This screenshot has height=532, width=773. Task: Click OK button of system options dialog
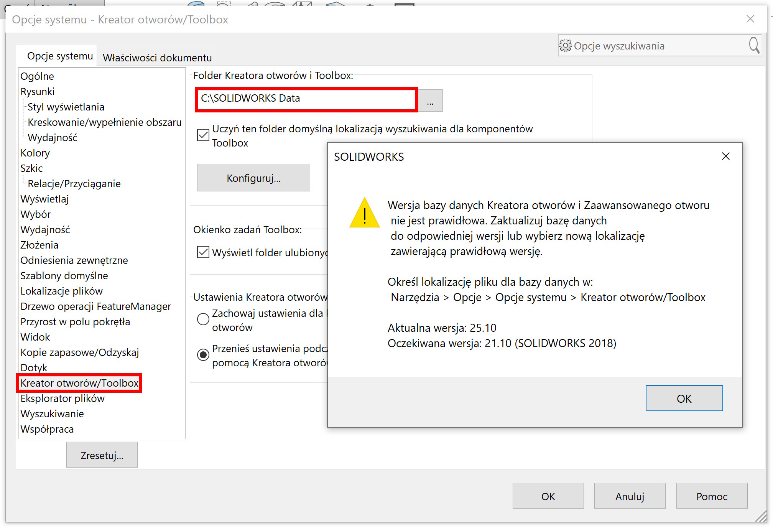[x=548, y=496]
